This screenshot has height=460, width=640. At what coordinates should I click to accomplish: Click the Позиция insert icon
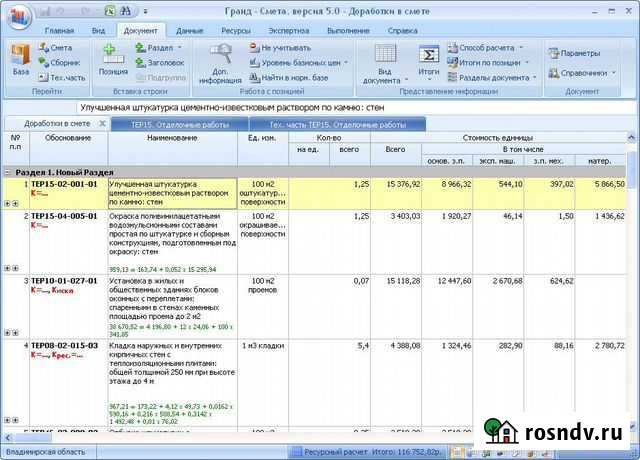coord(112,59)
